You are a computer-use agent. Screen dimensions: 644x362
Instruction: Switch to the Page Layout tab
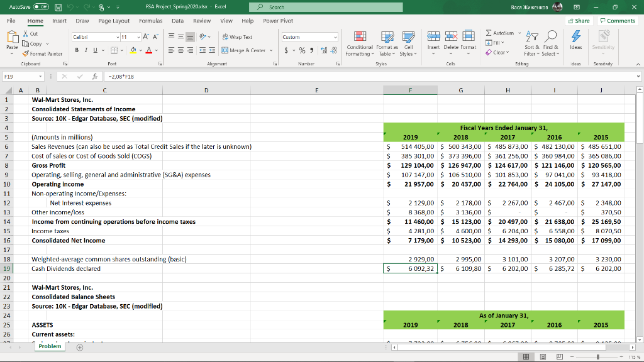pos(114,21)
